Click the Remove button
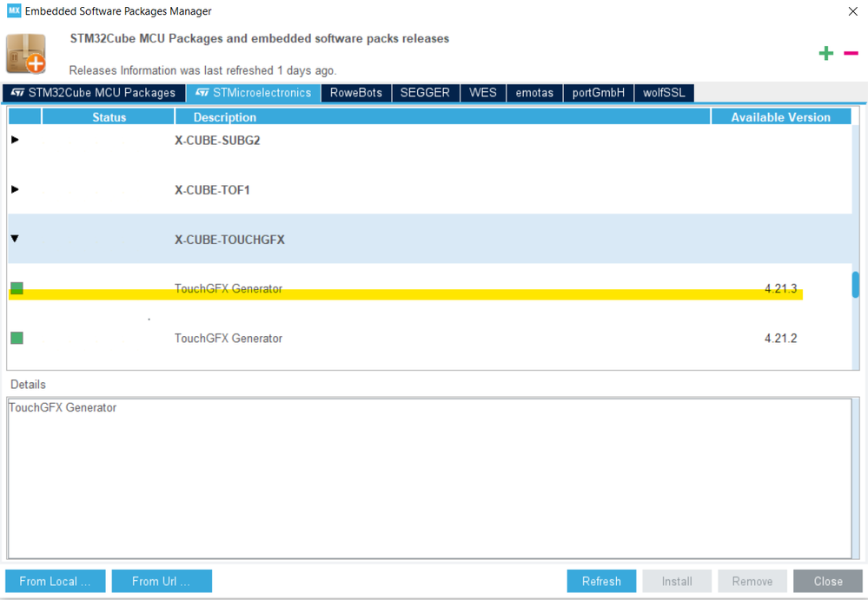868x600 pixels. [752, 581]
